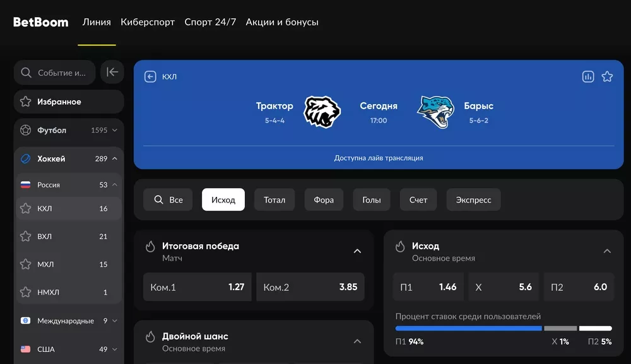Screen dimensions: 631x364
Task: Collapse the Исход Основное время section
Action: pyautogui.click(x=607, y=251)
